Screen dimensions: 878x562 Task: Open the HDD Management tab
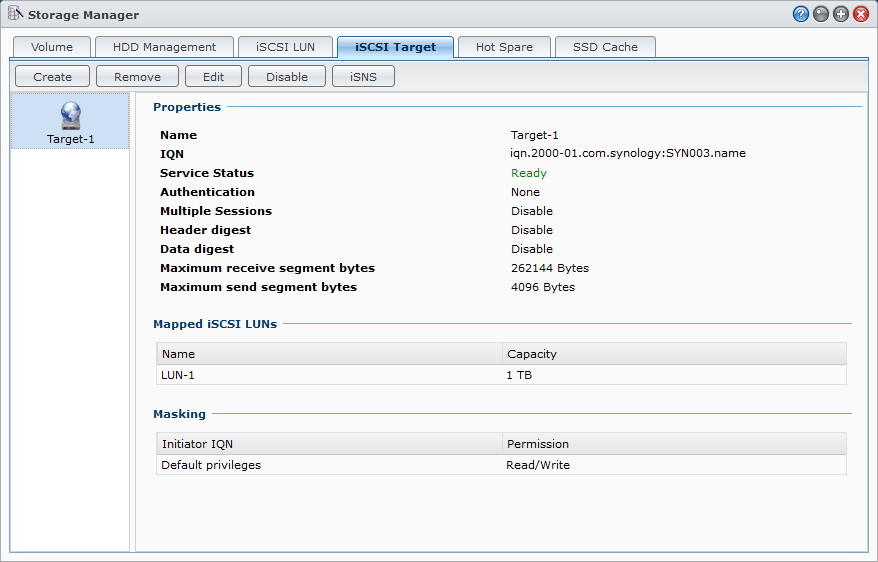(x=164, y=47)
